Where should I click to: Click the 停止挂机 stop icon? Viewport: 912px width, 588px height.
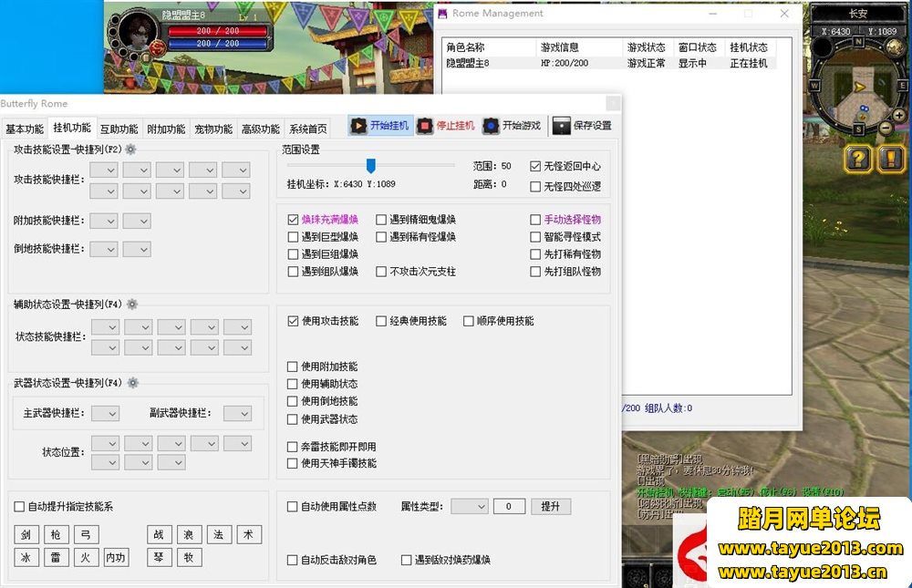coord(425,126)
